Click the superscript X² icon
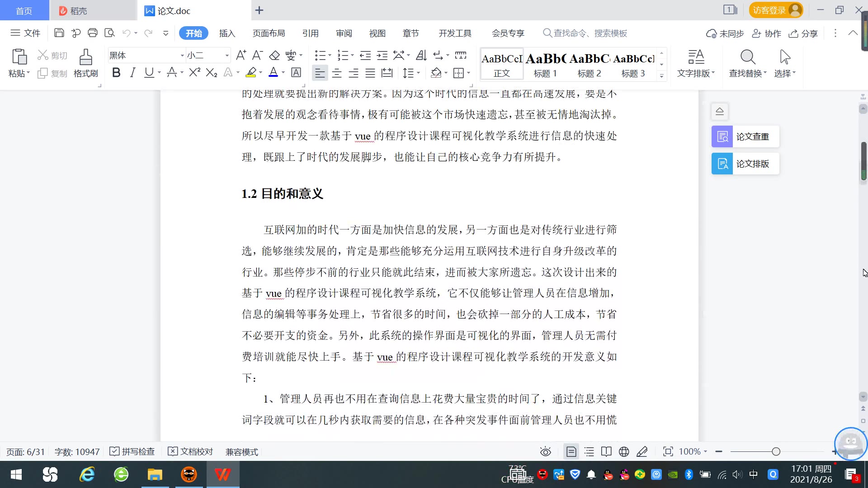The image size is (868, 488). pyautogui.click(x=194, y=73)
